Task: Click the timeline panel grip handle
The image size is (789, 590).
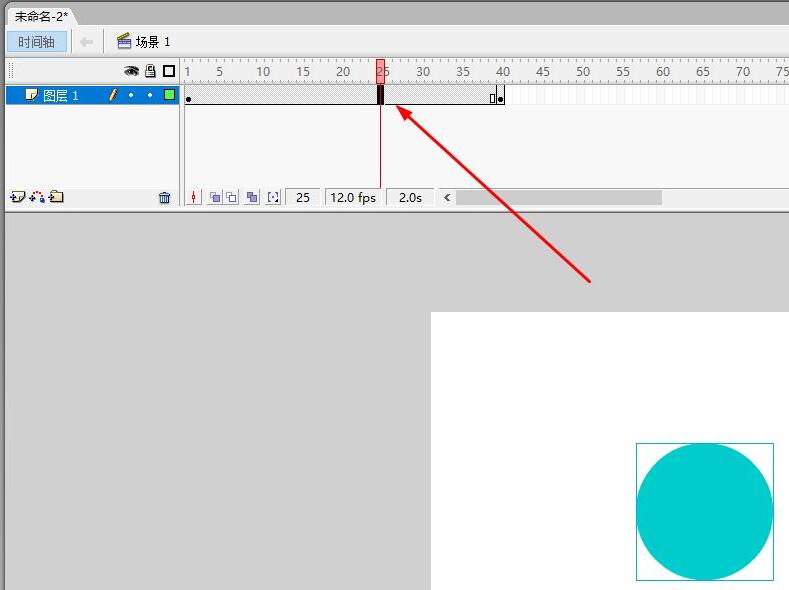Action: [11, 71]
